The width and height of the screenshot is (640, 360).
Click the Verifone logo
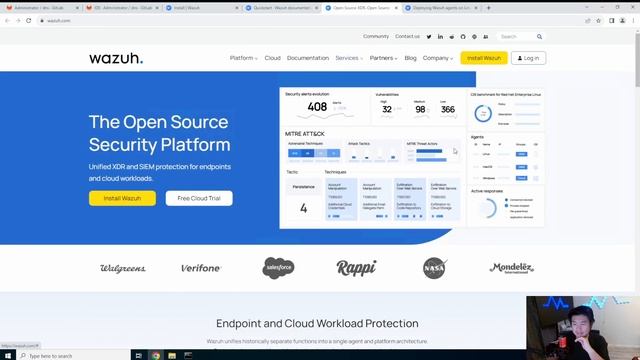(200, 268)
